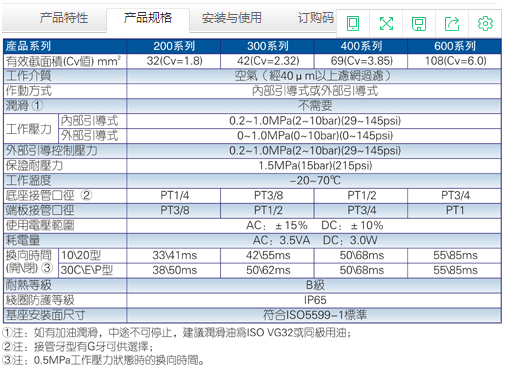
Task: Switch to the 产品特性 tab
Action: tap(64, 18)
